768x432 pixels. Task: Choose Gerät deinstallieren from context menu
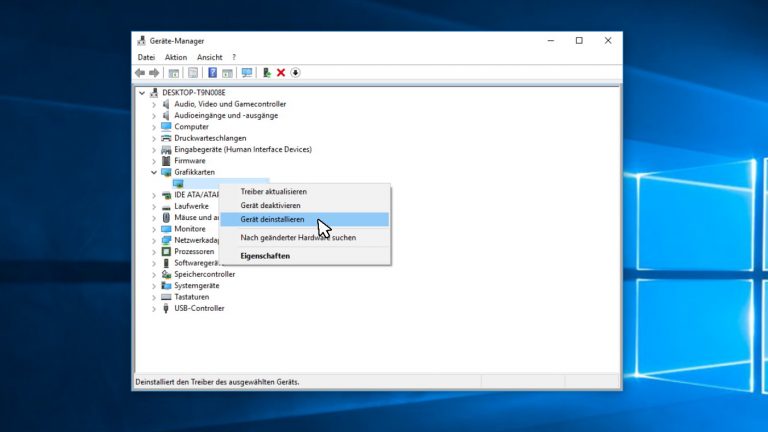pyautogui.click(x=272, y=219)
